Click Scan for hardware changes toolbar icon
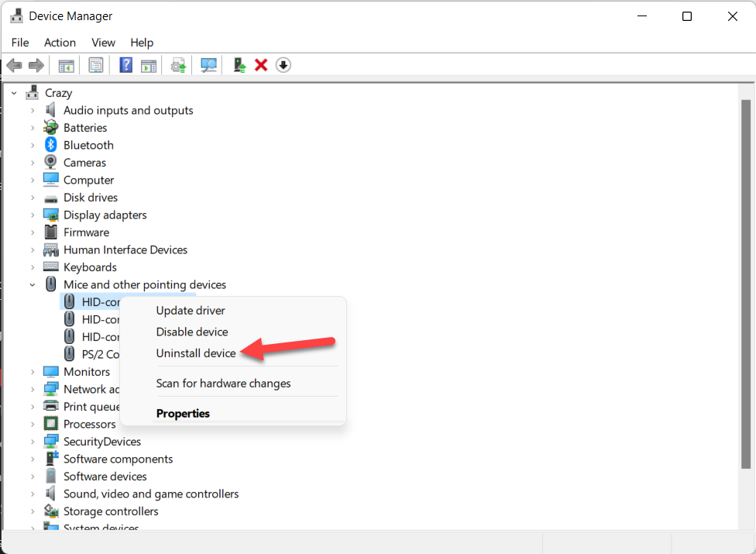Viewport: 756px width, 554px height. [208, 65]
